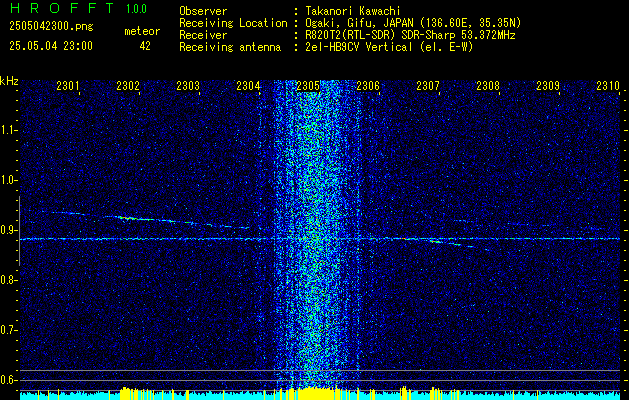This screenshot has height=400, width=629.
Task: Click the meteor label
Action: pyautogui.click(x=142, y=31)
